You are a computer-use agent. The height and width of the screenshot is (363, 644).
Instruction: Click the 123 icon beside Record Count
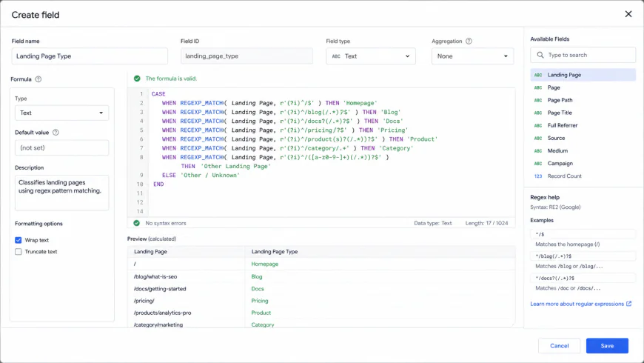point(538,176)
